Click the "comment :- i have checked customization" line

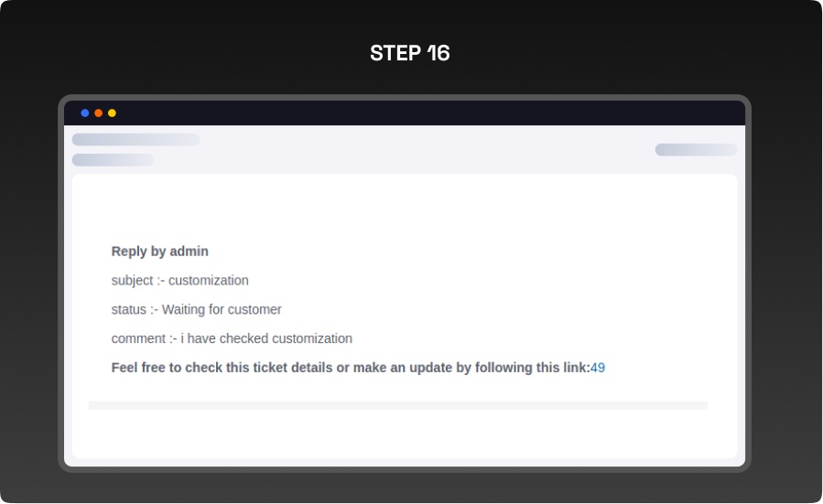[232, 339]
